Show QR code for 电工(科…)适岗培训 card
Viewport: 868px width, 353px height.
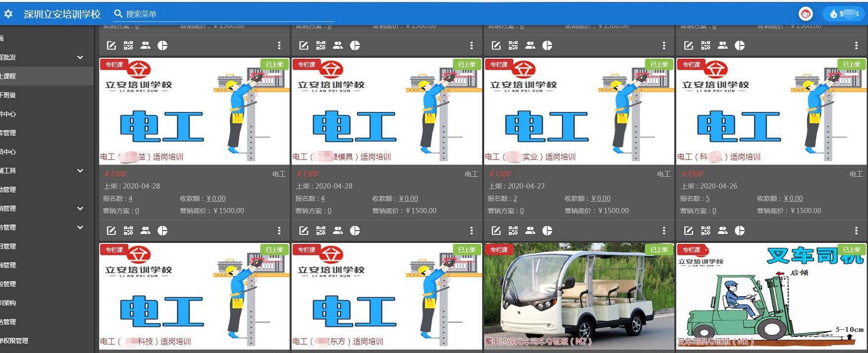click(705, 231)
